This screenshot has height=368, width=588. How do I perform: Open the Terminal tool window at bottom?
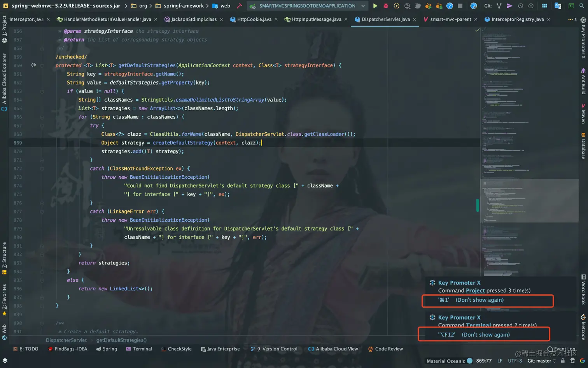(x=139, y=349)
